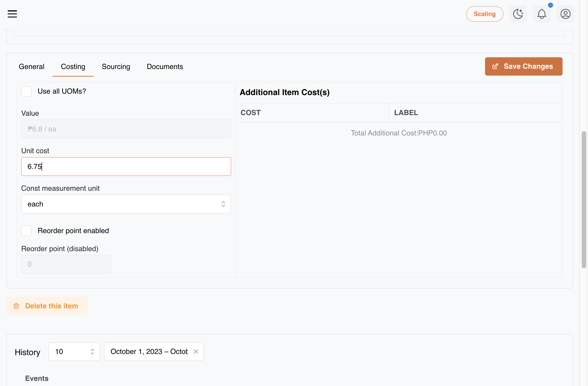
Task: Switch to the General tab
Action: [x=31, y=67]
